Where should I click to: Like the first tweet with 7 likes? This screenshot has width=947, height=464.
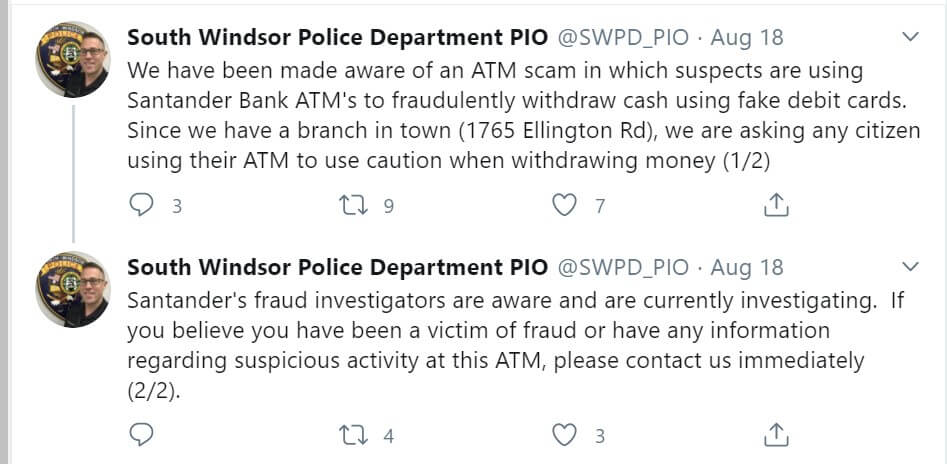click(x=566, y=206)
